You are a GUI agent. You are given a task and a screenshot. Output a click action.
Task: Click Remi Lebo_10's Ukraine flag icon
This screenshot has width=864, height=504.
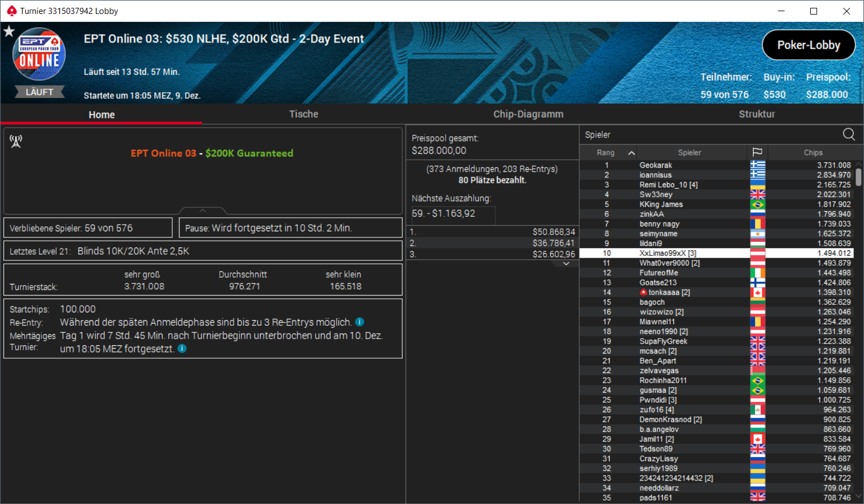tap(758, 184)
